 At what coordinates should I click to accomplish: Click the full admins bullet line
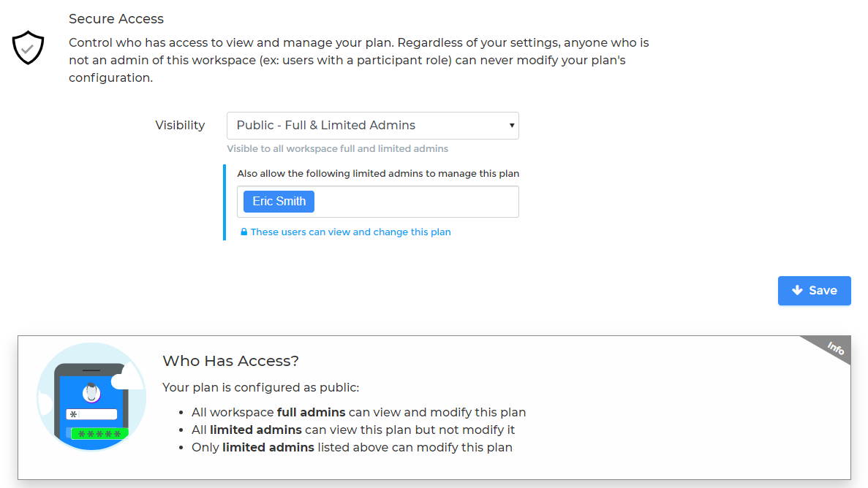coord(358,413)
